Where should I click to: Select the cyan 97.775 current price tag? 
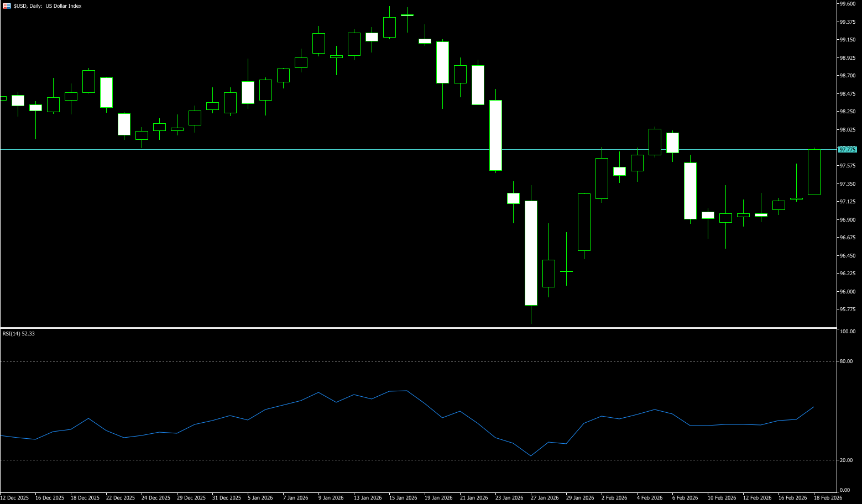click(x=847, y=149)
